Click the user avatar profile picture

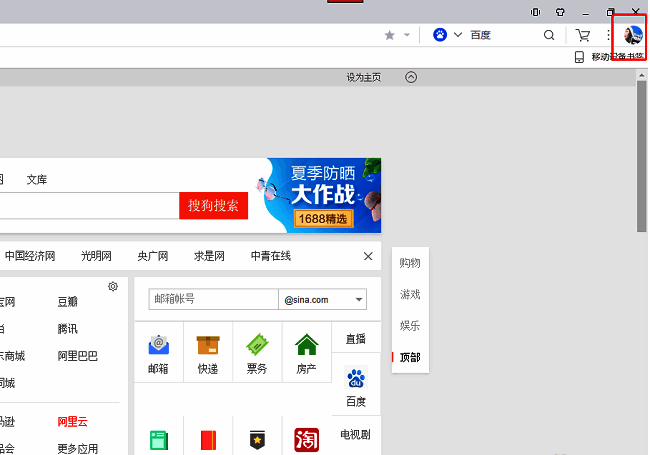(633, 35)
